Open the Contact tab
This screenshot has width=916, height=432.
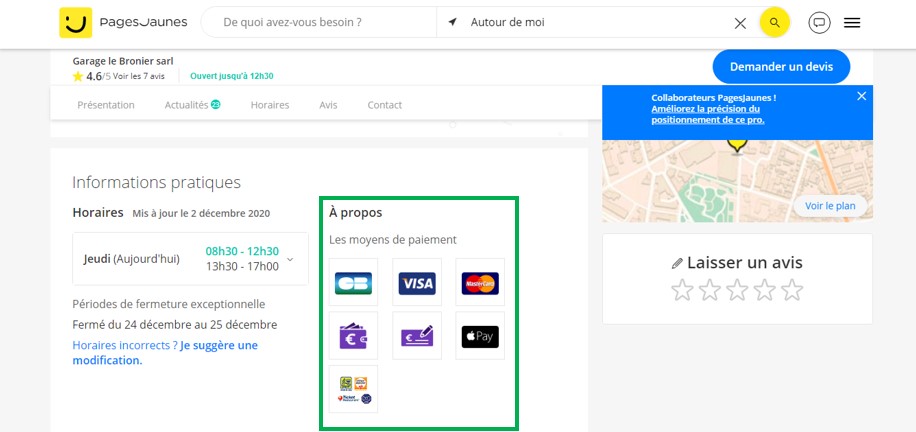coord(384,105)
